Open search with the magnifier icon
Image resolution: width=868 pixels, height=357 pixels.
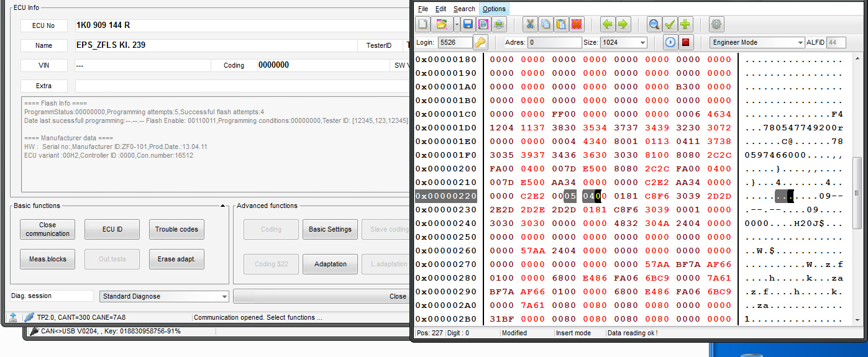[x=654, y=24]
